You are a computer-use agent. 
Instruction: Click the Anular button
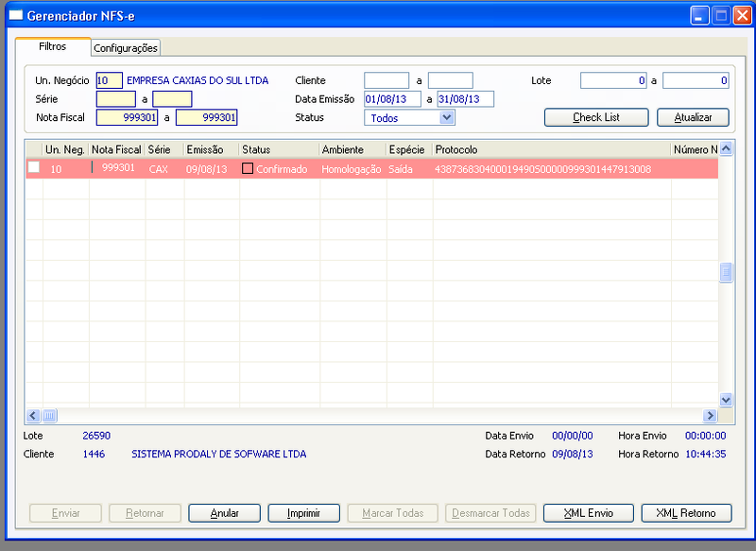[224, 513]
